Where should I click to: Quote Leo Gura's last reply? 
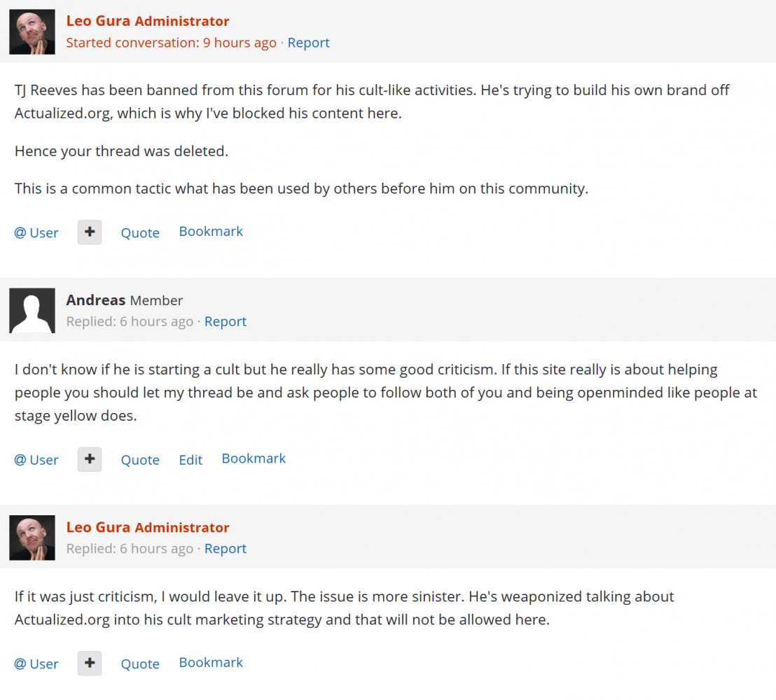tap(140, 664)
